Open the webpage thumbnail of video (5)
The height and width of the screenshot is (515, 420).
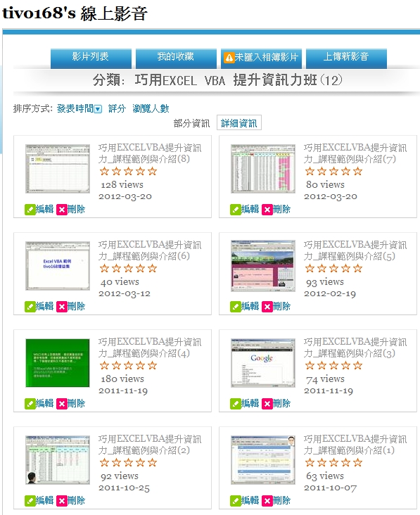pyautogui.click(x=263, y=266)
